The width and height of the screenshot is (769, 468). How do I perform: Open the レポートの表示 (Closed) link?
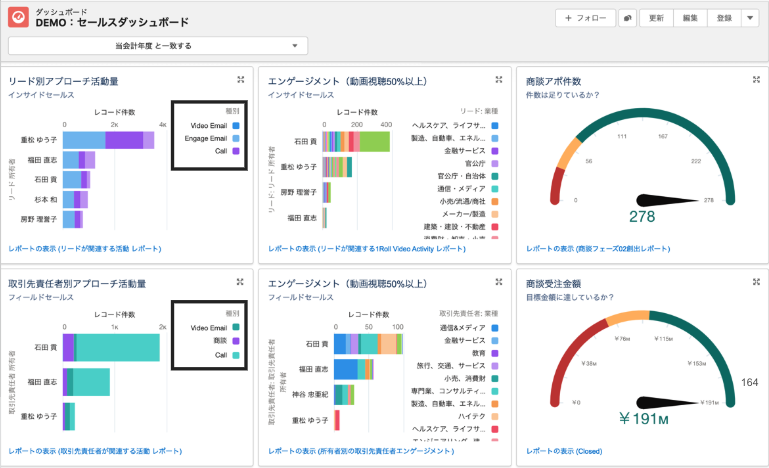click(x=564, y=451)
